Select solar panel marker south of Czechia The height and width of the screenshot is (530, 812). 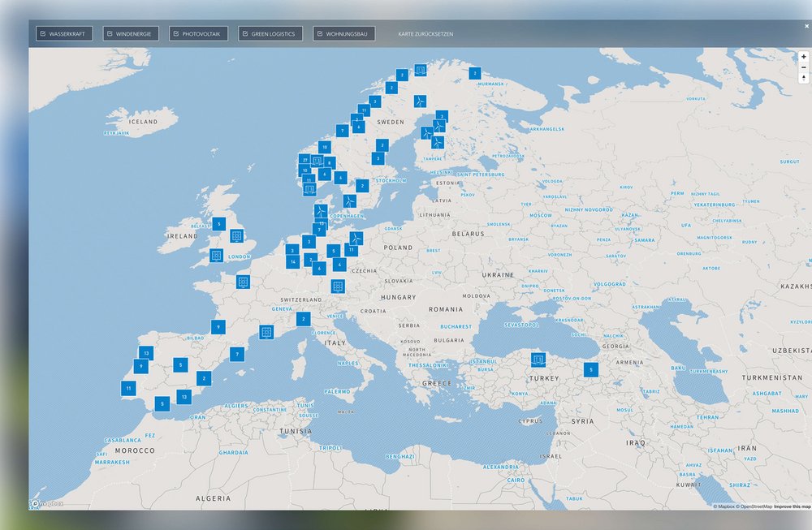pos(338,287)
